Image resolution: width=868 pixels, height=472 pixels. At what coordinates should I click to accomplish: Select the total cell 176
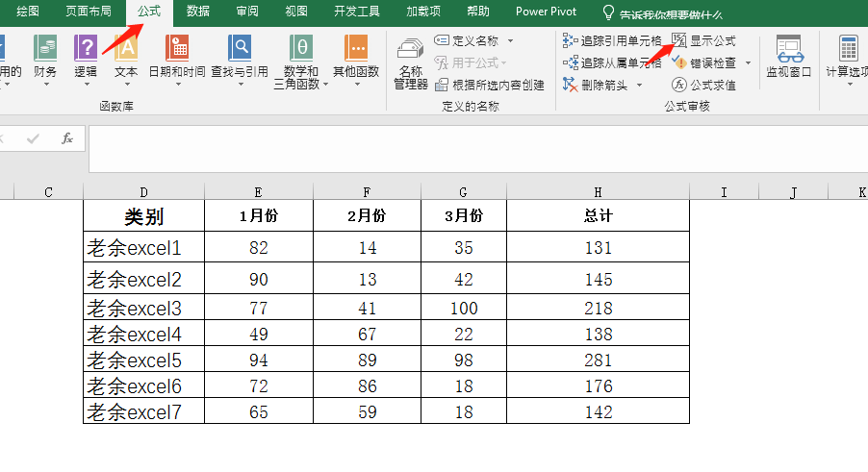pyautogui.click(x=598, y=385)
